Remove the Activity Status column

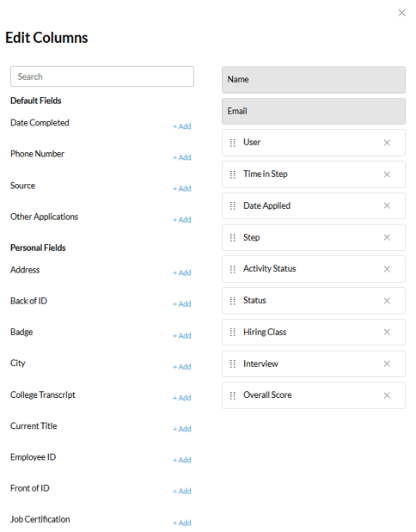387,269
